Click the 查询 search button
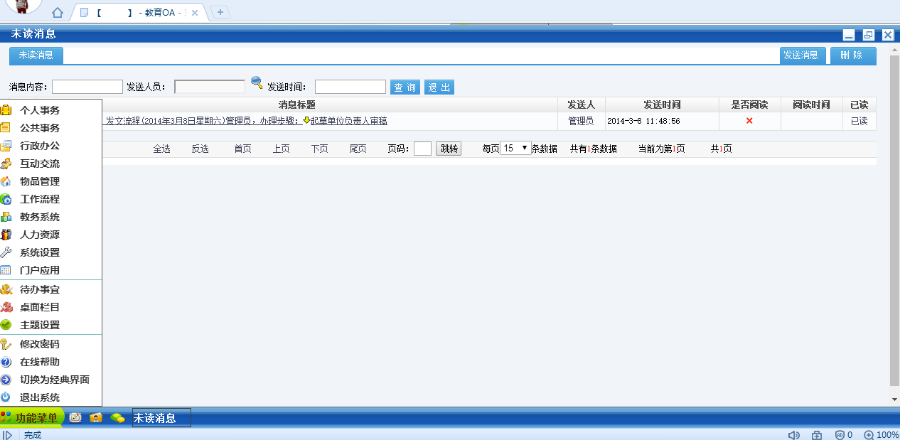This screenshot has width=900, height=440. [405, 87]
